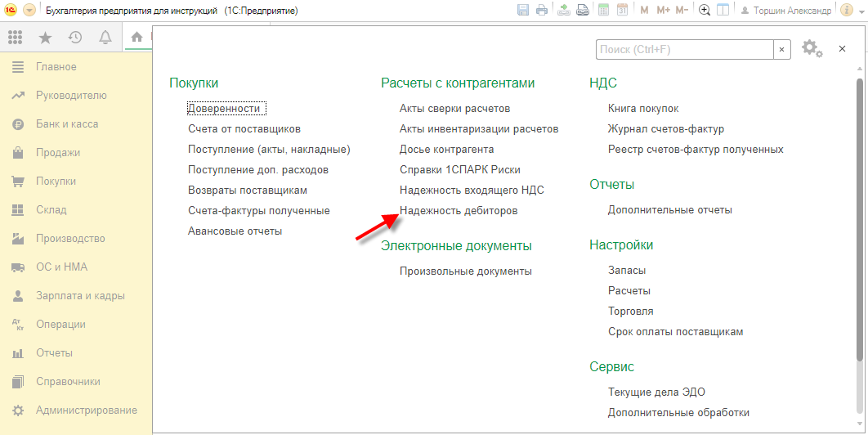Click the ОС и НМА truck icon
The width and height of the screenshot is (868, 435).
click(x=18, y=267)
